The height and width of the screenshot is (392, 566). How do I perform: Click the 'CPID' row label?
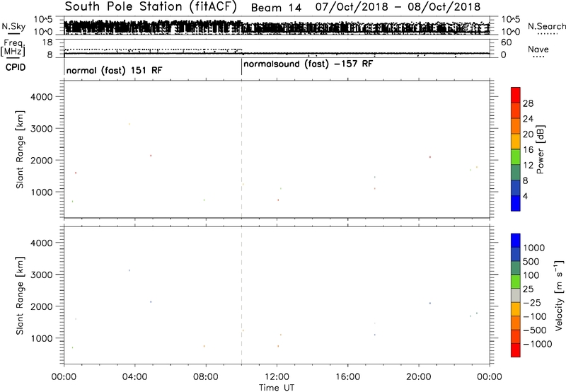[16, 67]
